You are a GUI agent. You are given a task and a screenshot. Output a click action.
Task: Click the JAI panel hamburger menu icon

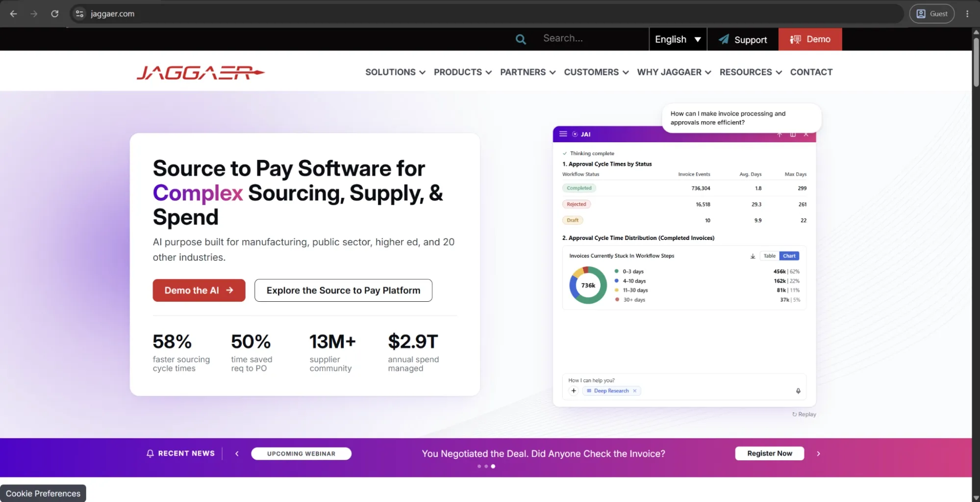[x=563, y=134]
